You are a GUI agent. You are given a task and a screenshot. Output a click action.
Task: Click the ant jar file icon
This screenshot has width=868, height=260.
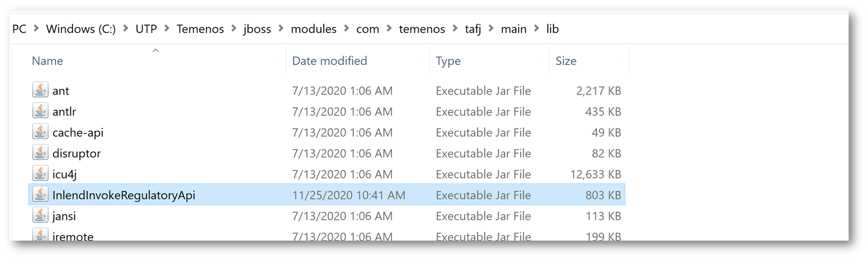pos(40,90)
